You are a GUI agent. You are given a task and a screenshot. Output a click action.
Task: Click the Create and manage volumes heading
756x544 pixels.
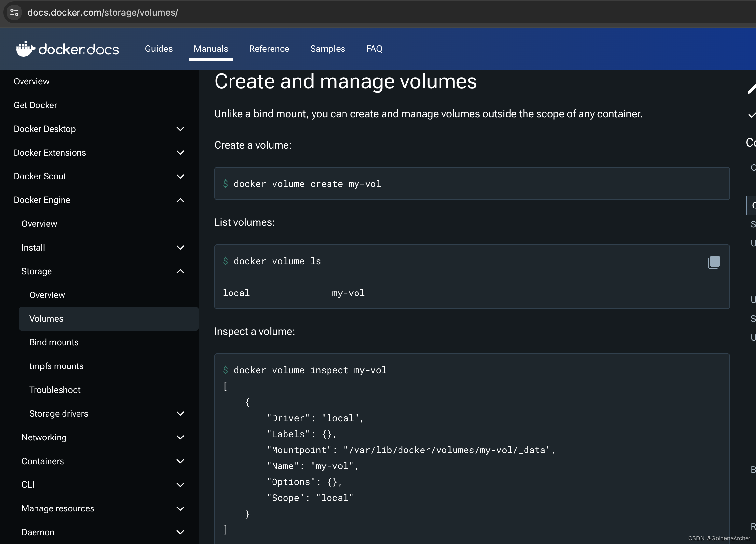345,81
